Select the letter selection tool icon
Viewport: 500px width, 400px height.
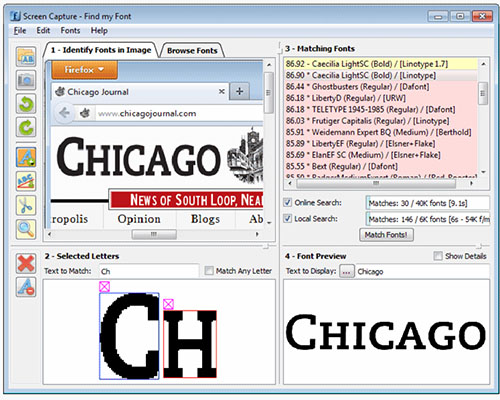(x=26, y=157)
